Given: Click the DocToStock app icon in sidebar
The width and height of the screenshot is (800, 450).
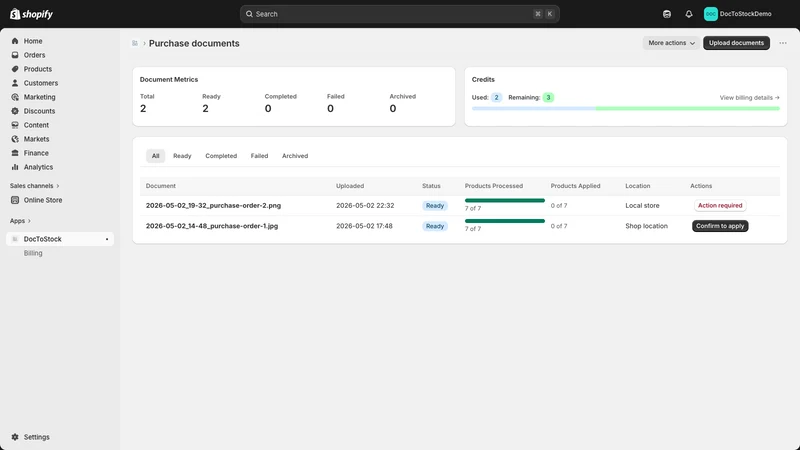Looking at the screenshot, I should [x=15, y=239].
